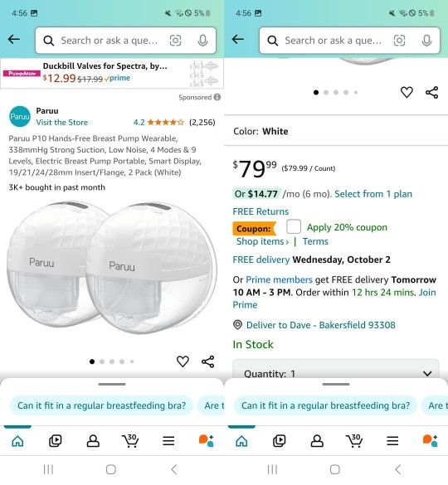Tap Select from 1 plan link
448x485 pixels.
click(373, 194)
